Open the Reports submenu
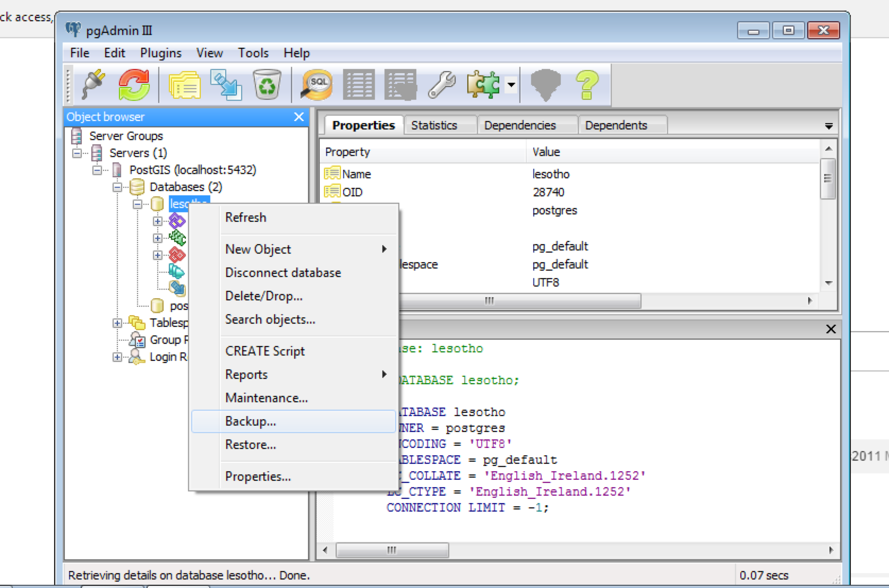This screenshot has width=889, height=588. point(294,375)
